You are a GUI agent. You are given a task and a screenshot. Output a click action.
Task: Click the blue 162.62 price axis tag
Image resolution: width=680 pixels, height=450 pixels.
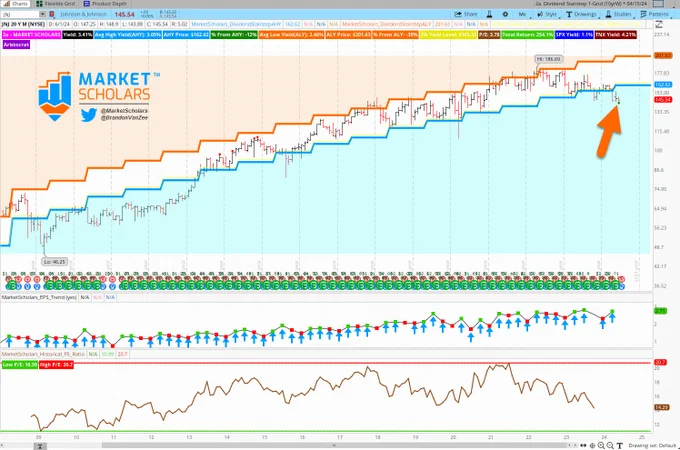pos(663,85)
